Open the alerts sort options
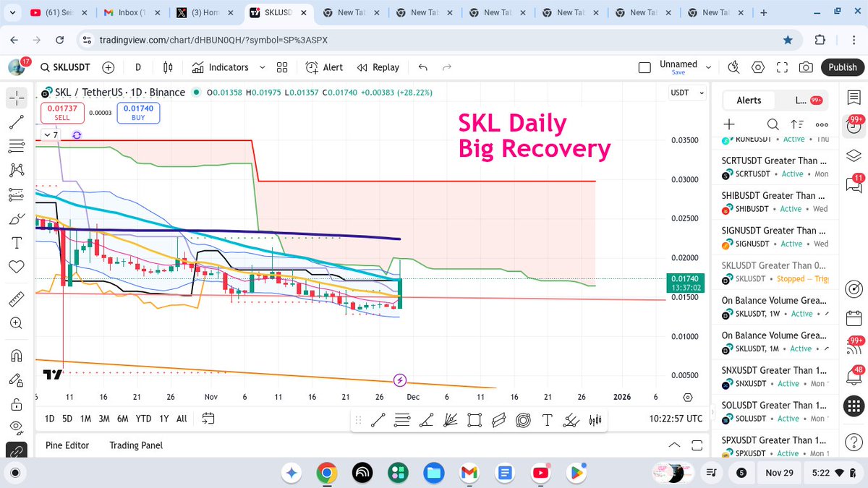This screenshot has width=868, height=488. [x=797, y=124]
